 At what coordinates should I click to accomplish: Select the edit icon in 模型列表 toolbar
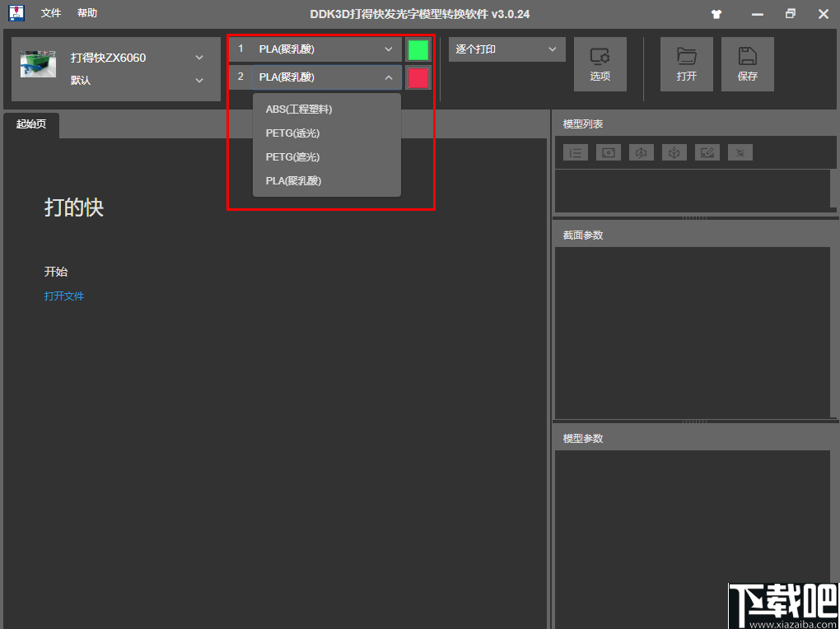[x=707, y=152]
